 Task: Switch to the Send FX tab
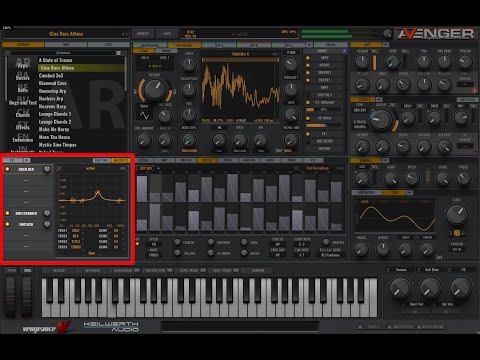[x=101, y=160]
